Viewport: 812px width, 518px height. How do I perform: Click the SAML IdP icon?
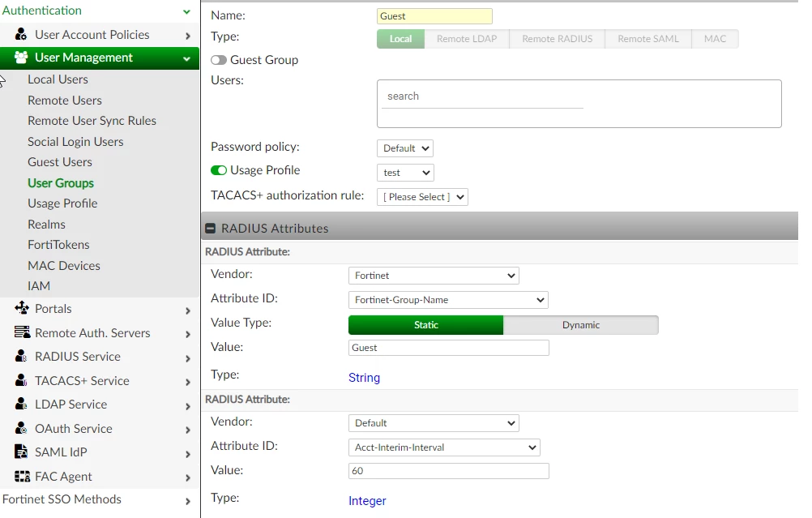click(21, 452)
